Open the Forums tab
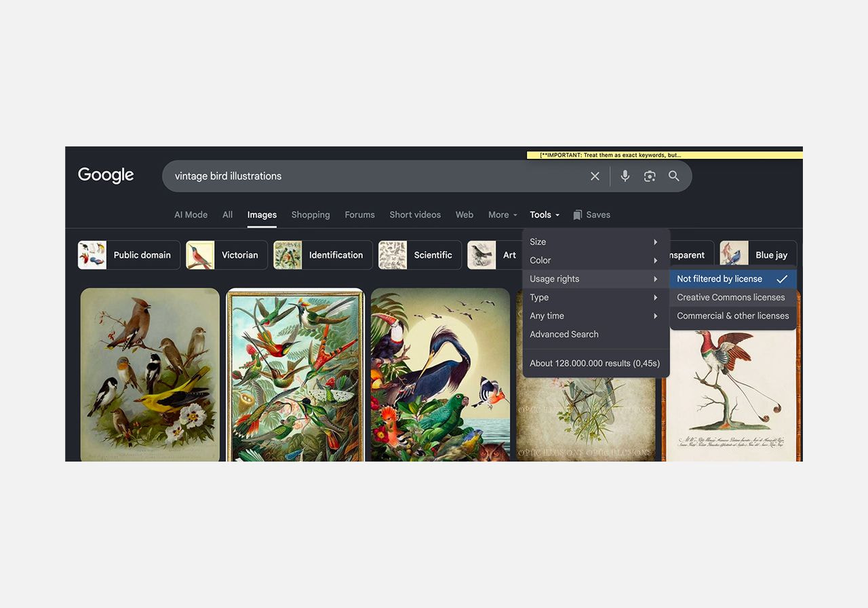The width and height of the screenshot is (868, 608). [x=359, y=215]
